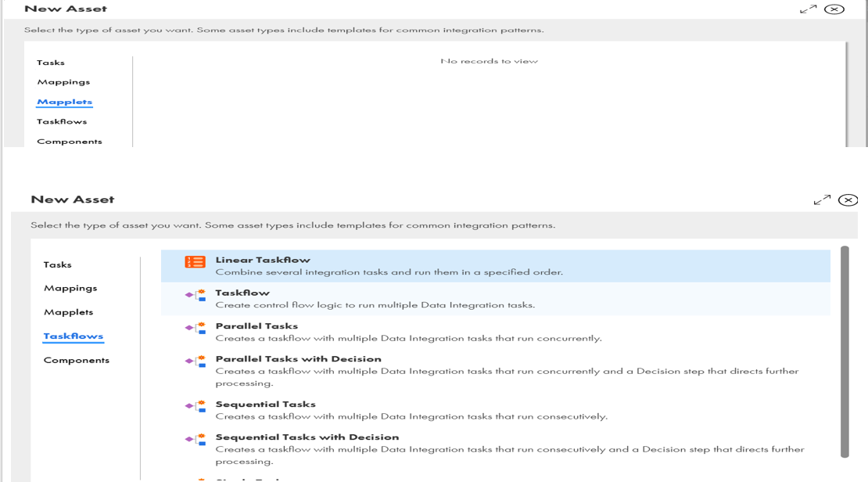
Task: Click the lower dialog's vertical scrollbar
Action: tap(845, 352)
